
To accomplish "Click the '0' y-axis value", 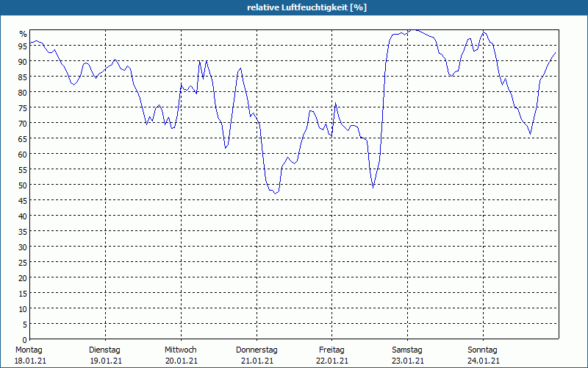I will click(x=25, y=340).
